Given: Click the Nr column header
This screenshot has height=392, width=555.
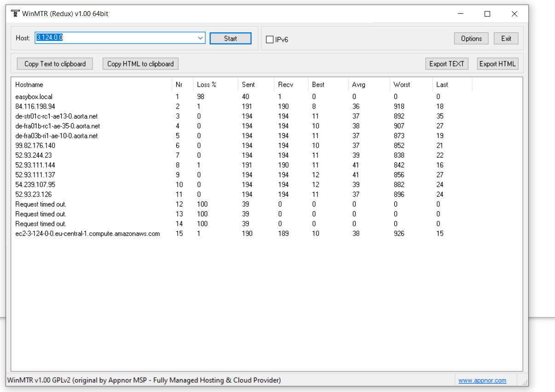Looking at the screenshot, I should coord(182,85).
